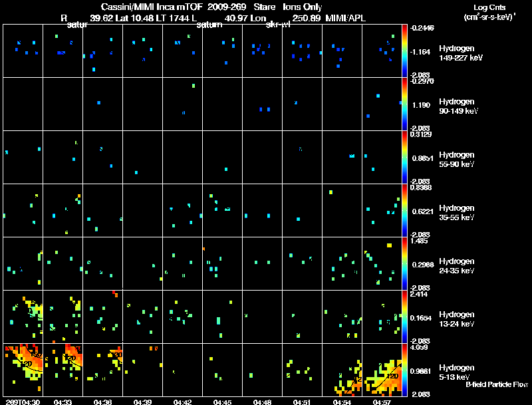Click the "B-field Particle Flow" caption
Screen dimensions: 532x405
coord(497,384)
